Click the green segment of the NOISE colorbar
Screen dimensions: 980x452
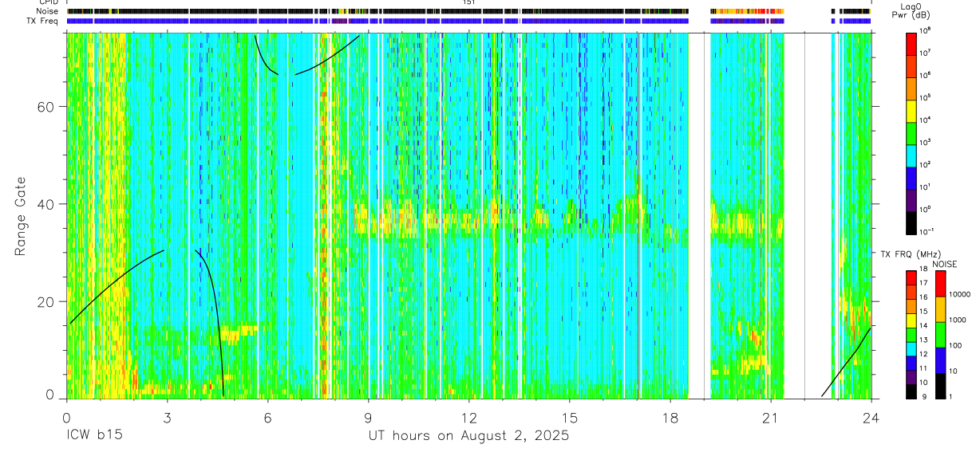(x=942, y=335)
